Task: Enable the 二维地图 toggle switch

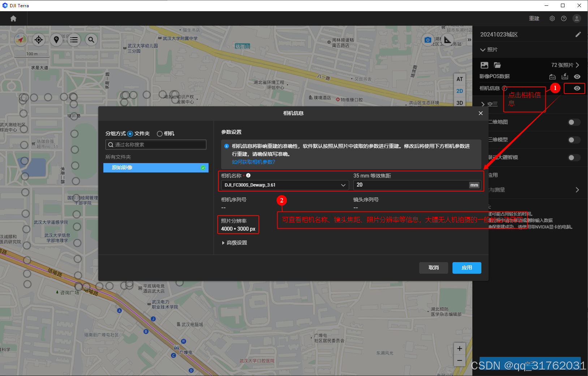Action: 574,122
